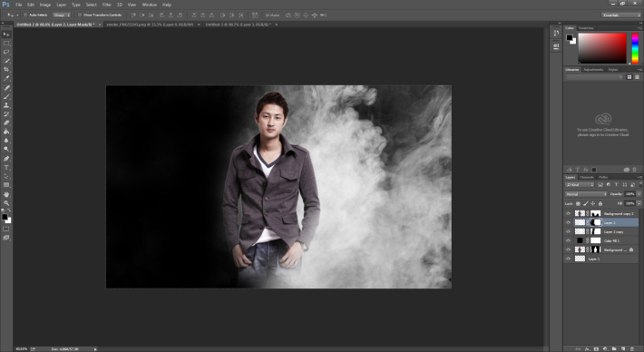Select the Hand tool

6,194
